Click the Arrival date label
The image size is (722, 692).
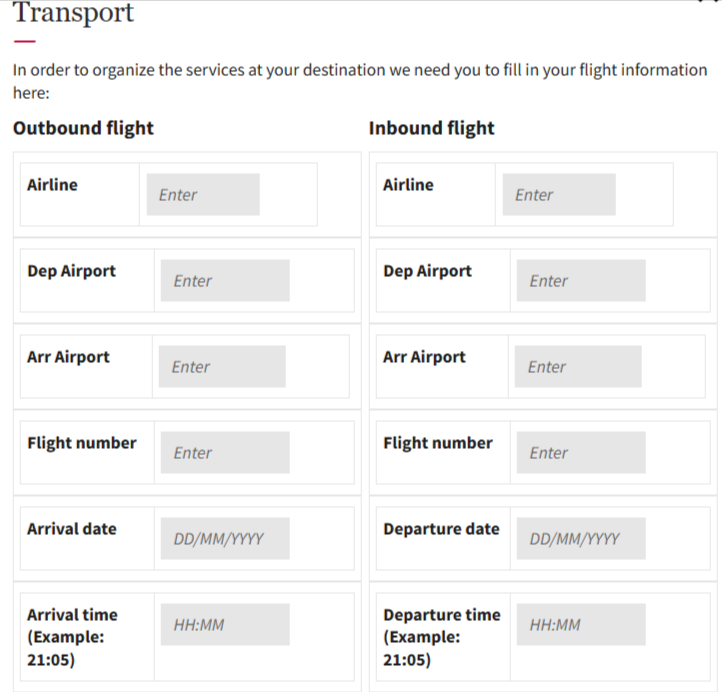tap(72, 529)
